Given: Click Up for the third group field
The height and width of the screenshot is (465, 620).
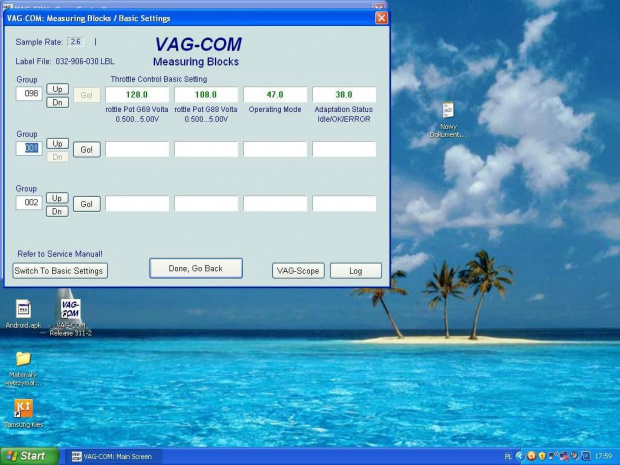Looking at the screenshot, I should coord(57,198).
